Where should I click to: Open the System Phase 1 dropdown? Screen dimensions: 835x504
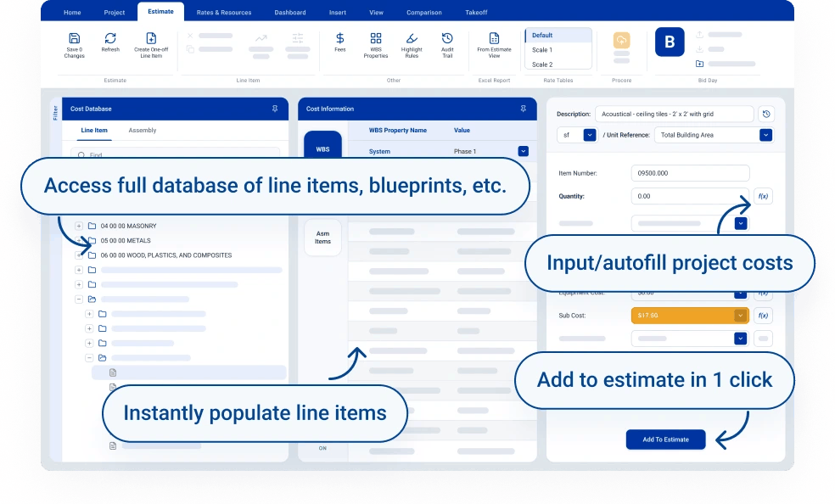point(524,151)
